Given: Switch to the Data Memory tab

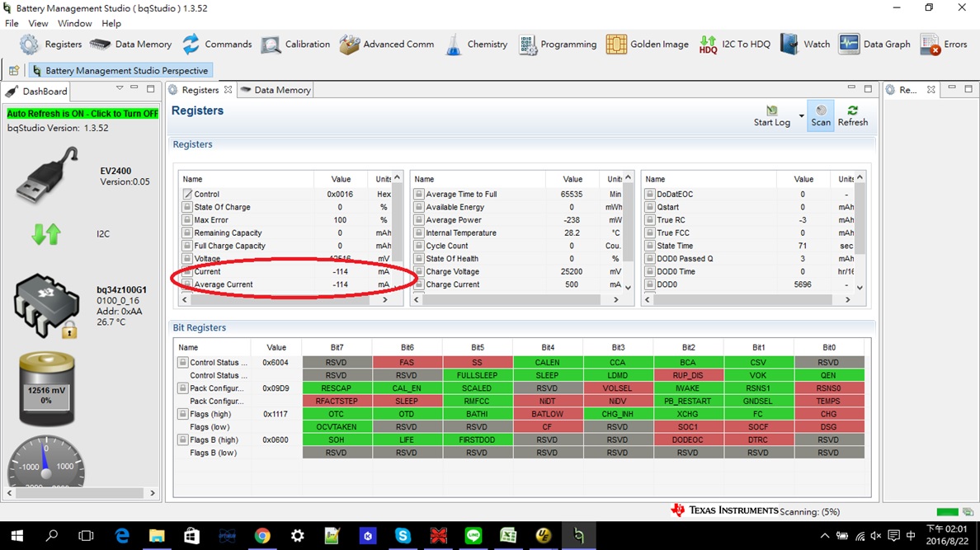Looking at the screenshot, I should [x=276, y=90].
